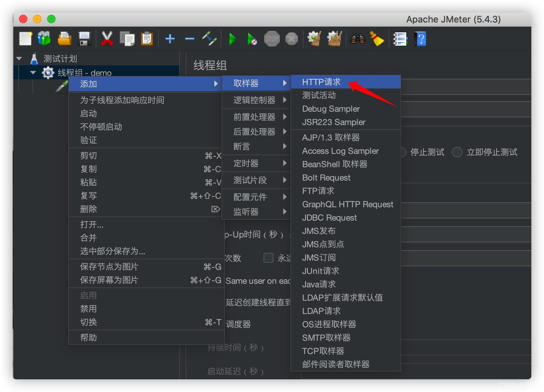544x392 pixels.
Task: Choose HTTP请求 from sampler menu
Action: 346,82
